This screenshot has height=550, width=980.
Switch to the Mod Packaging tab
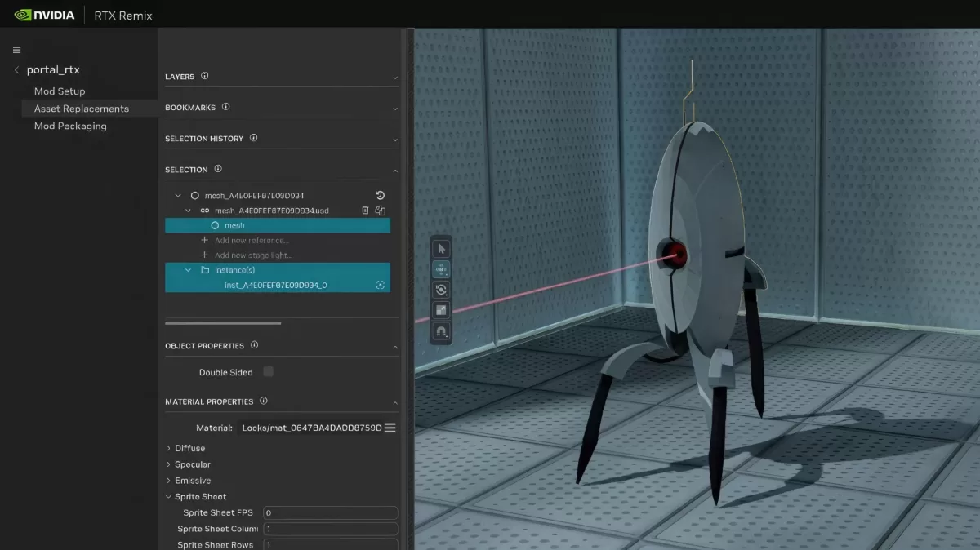click(71, 126)
